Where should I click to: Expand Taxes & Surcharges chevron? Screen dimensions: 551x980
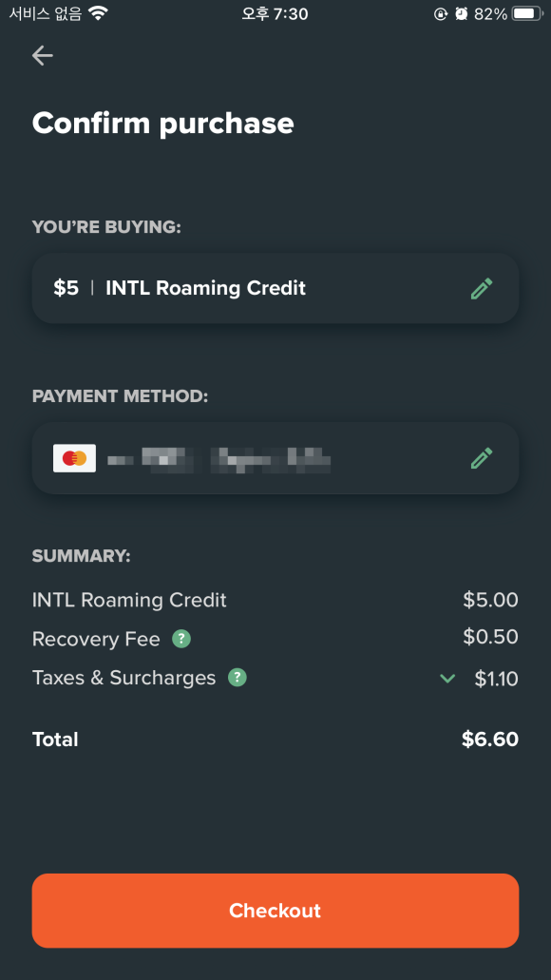(x=447, y=678)
